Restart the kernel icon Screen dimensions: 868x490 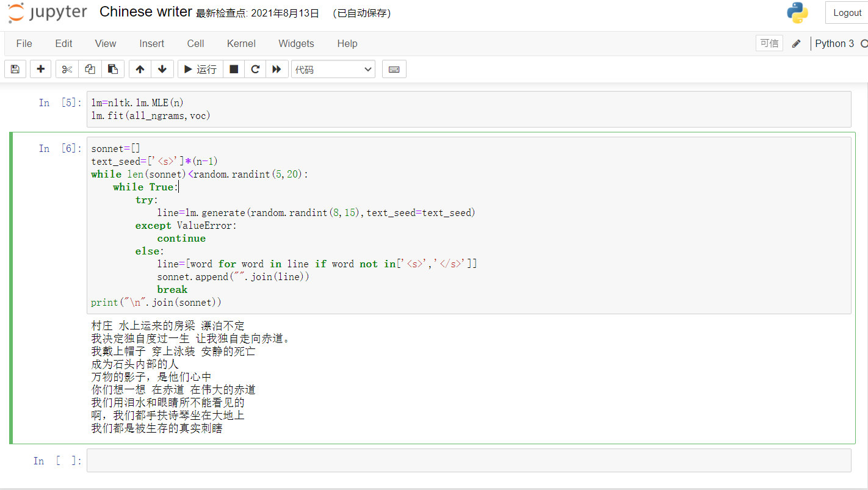pos(255,69)
